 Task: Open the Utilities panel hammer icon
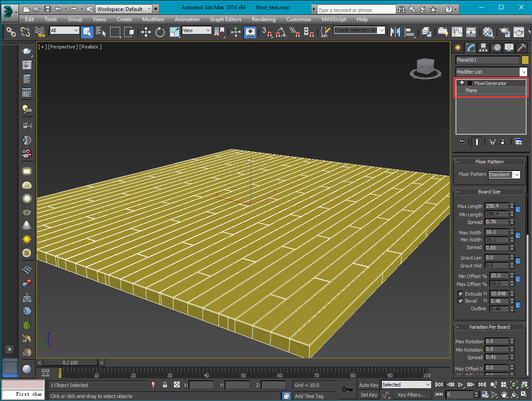pyautogui.click(x=521, y=48)
